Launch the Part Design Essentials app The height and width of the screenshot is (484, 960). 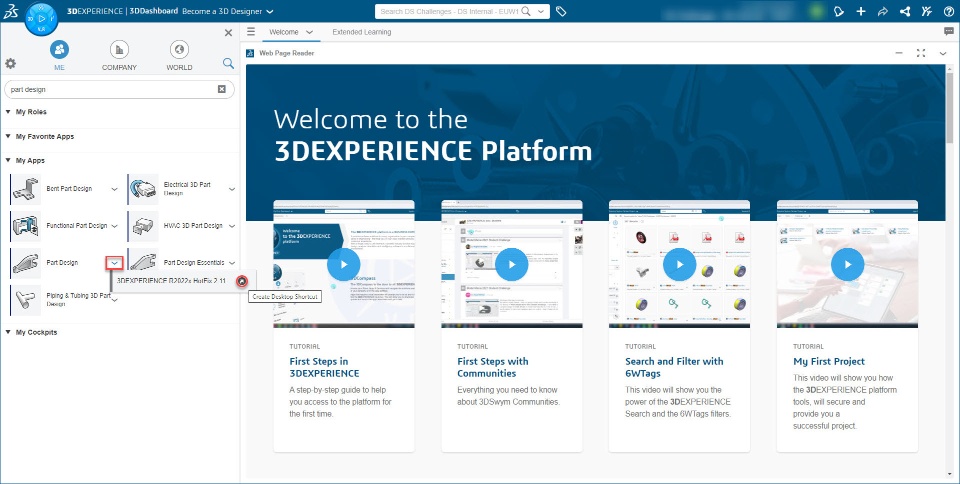click(x=143, y=262)
